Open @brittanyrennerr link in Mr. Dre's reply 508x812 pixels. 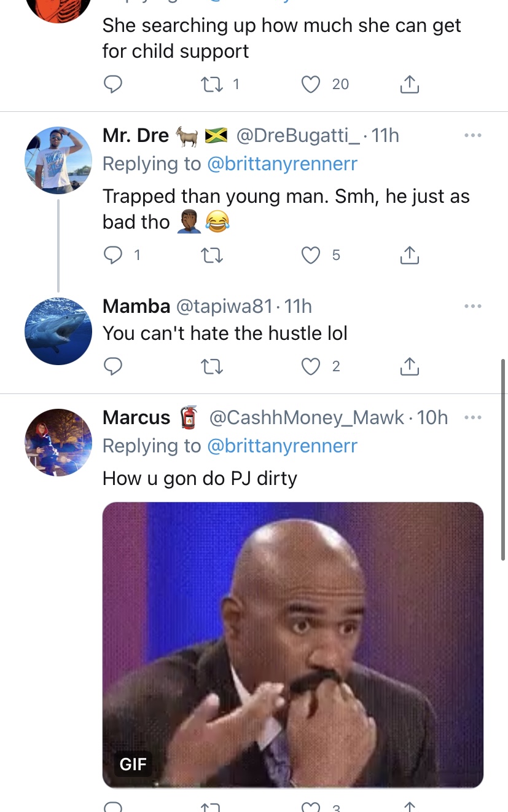coord(283,164)
